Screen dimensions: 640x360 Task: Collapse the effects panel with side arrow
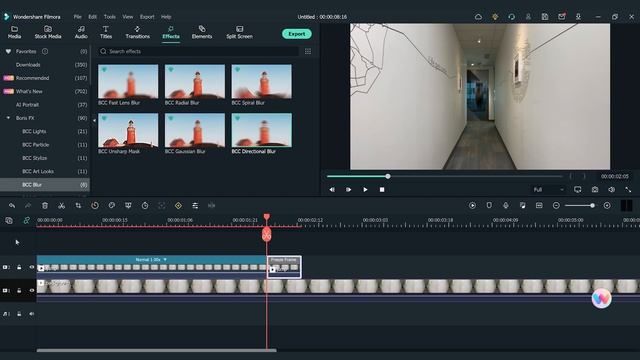pos(94,120)
